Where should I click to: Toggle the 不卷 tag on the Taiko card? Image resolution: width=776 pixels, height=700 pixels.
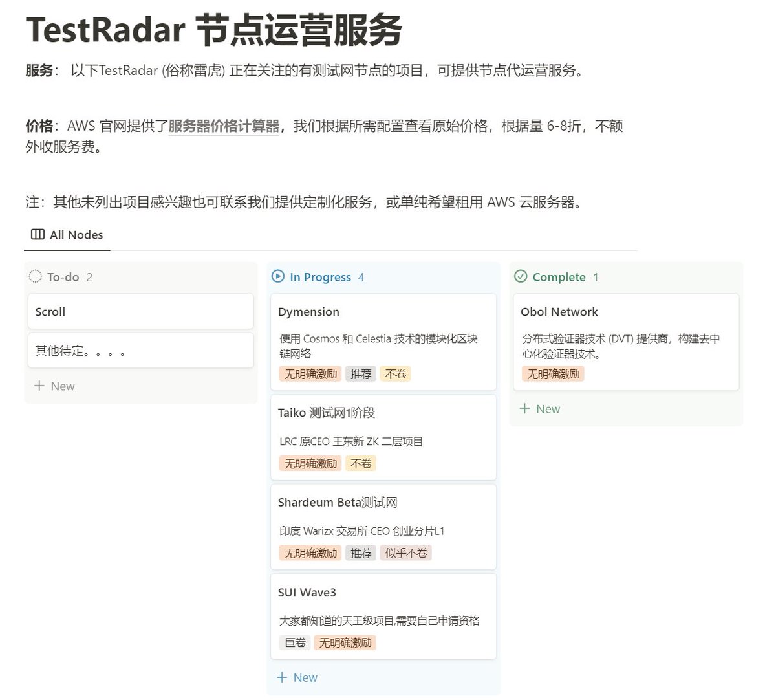[360, 463]
